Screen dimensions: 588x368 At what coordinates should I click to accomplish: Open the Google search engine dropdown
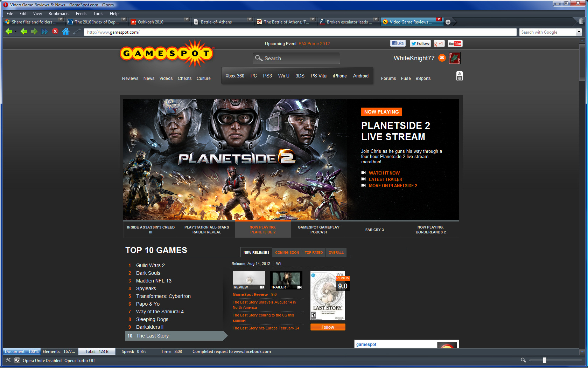(579, 32)
